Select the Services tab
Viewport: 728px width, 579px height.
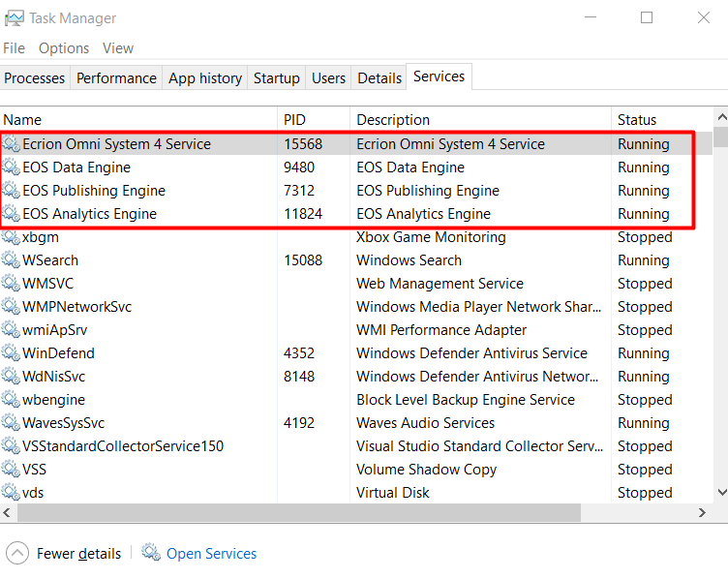pos(439,76)
